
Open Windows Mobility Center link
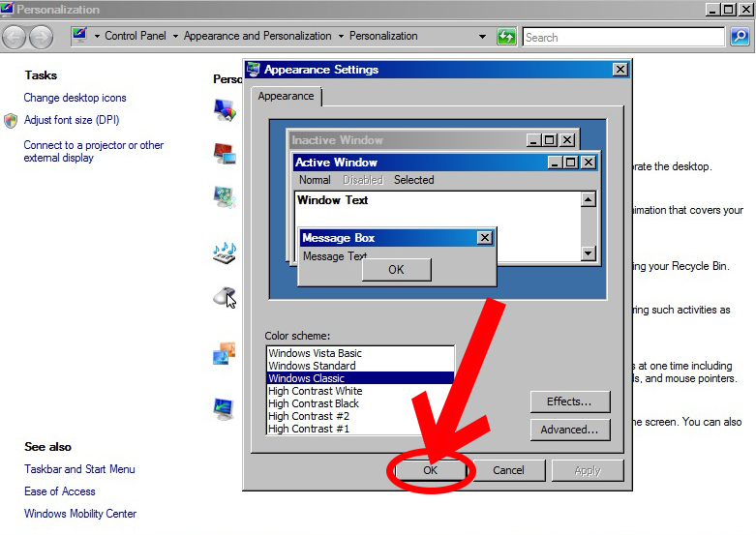(x=80, y=514)
